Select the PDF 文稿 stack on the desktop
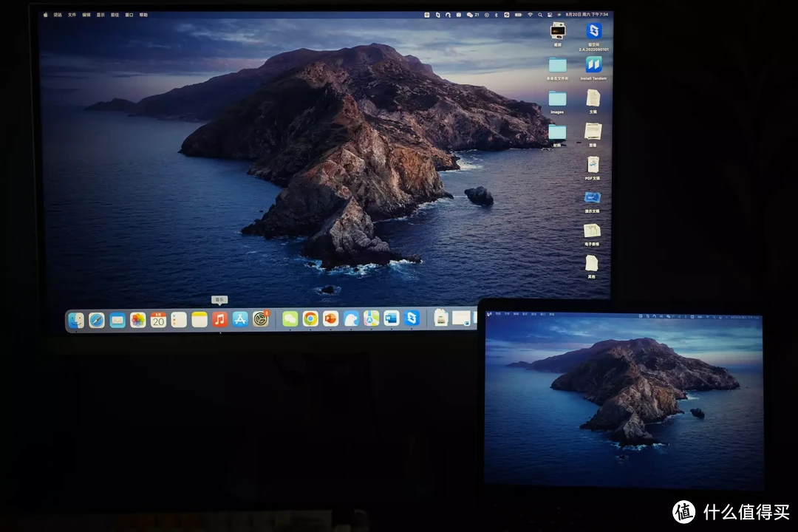 (x=593, y=168)
